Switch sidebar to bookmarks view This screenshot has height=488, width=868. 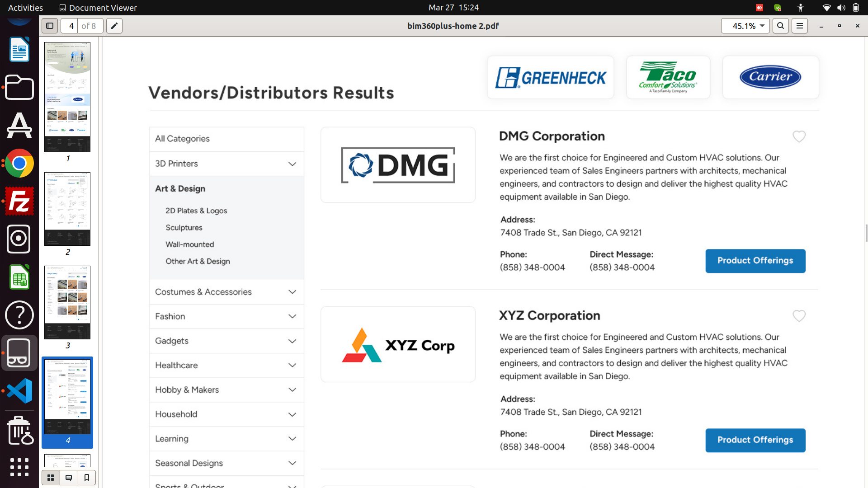(87, 478)
